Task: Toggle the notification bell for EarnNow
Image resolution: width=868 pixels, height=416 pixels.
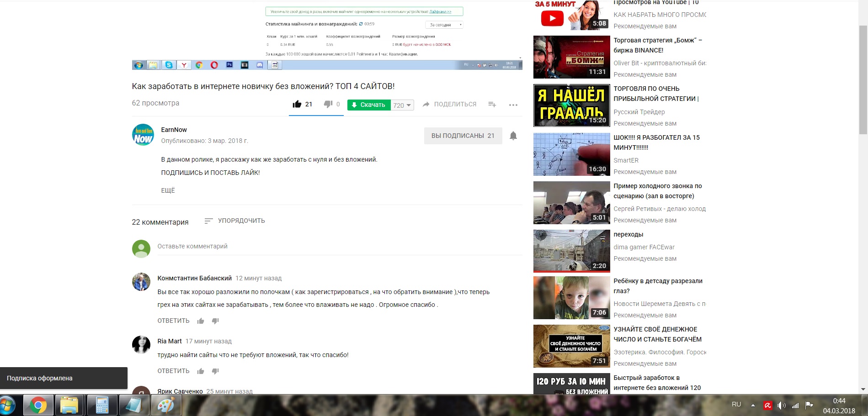Action: point(513,136)
